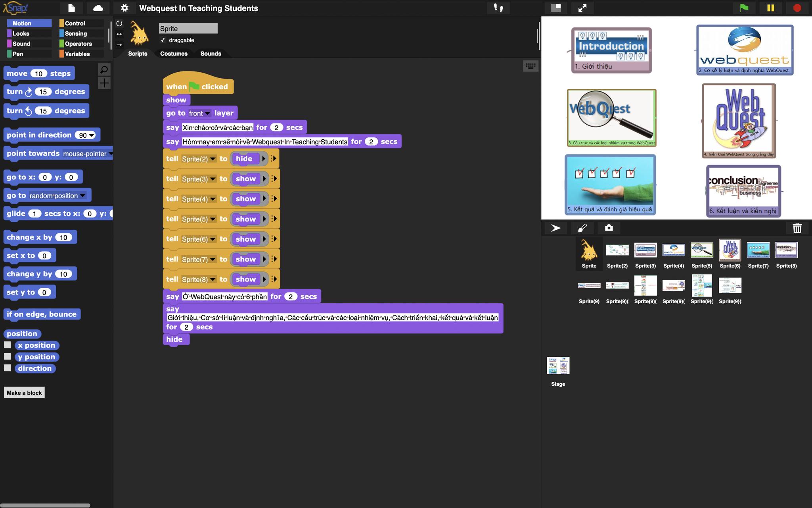This screenshot has height=508, width=812.
Task: Open the cloud menu icon
Action: click(x=98, y=8)
